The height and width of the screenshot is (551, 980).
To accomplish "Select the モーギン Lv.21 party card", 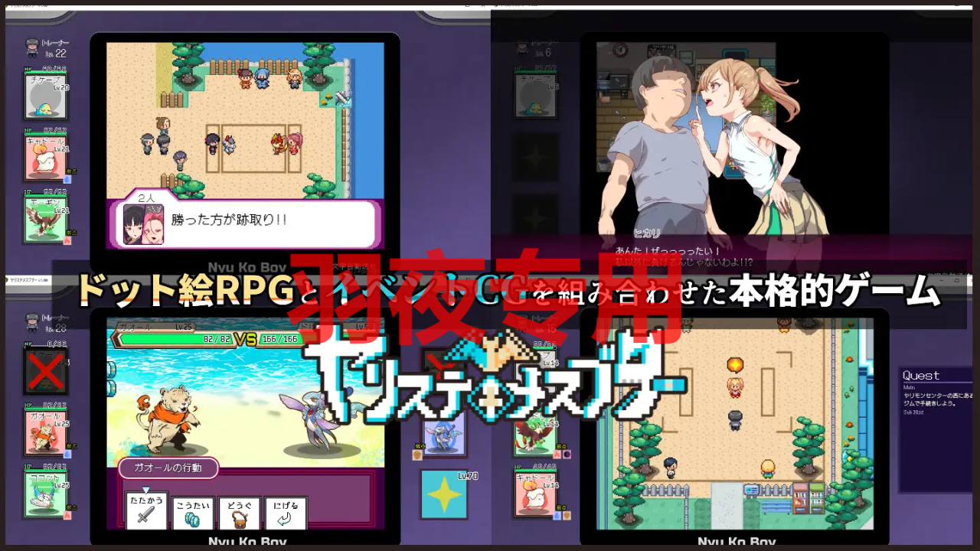I will pyautogui.click(x=46, y=218).
